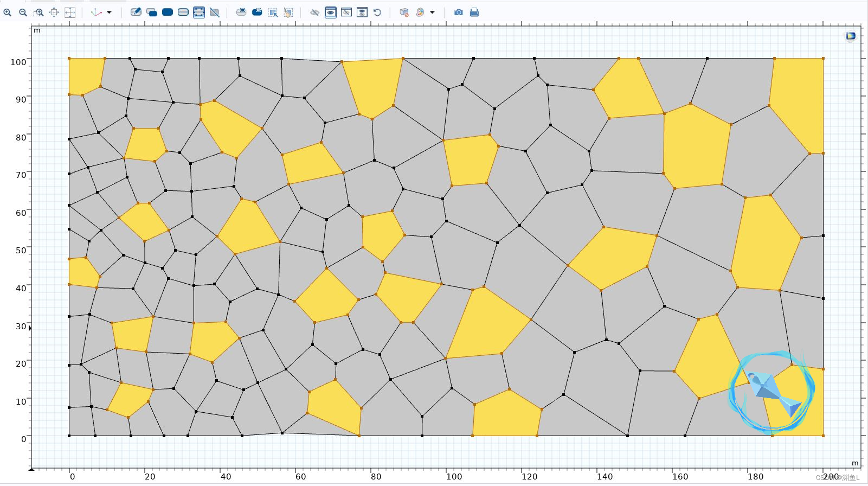Viewport: 868px width, 486px height.
Task: Activate the Zoom Box tool
Action: click(38, 12)
